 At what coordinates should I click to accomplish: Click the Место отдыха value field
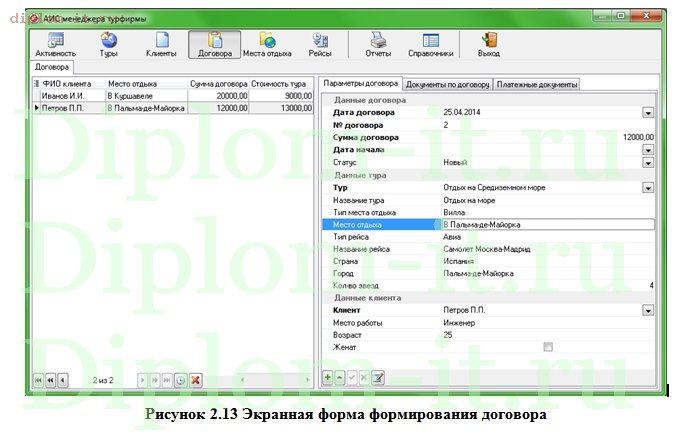pos(548,225)
